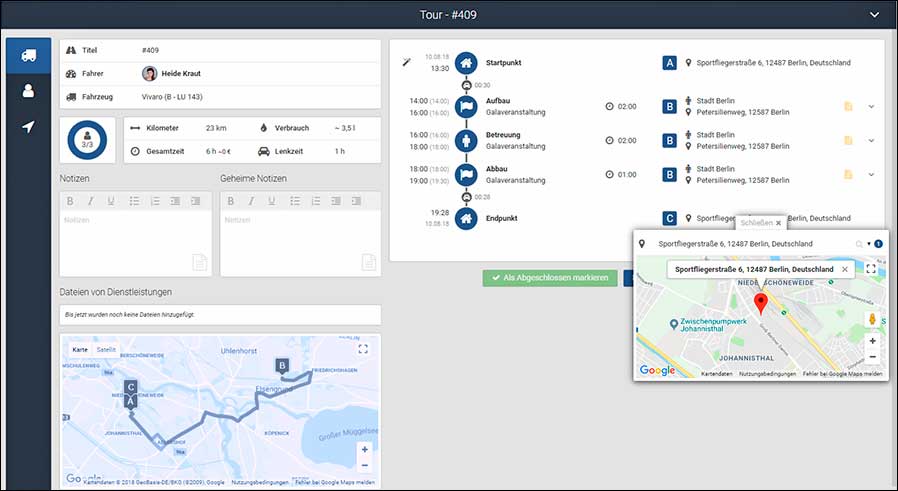
Task: Click the navigation arrow icon in sidebar
Action: tap(28, 127)
